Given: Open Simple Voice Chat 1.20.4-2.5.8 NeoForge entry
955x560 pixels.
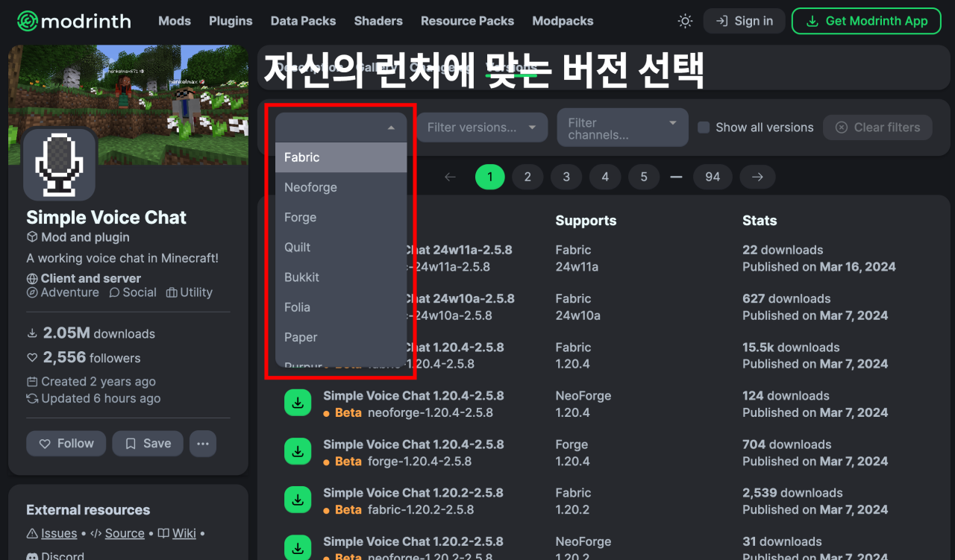Looking at the screenshot, I should tap(413, 396).
